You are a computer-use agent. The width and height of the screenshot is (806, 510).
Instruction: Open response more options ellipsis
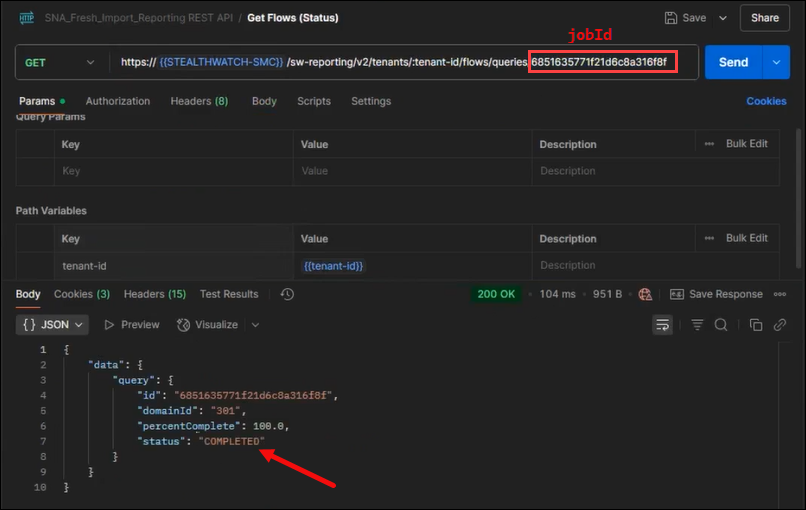781,294
